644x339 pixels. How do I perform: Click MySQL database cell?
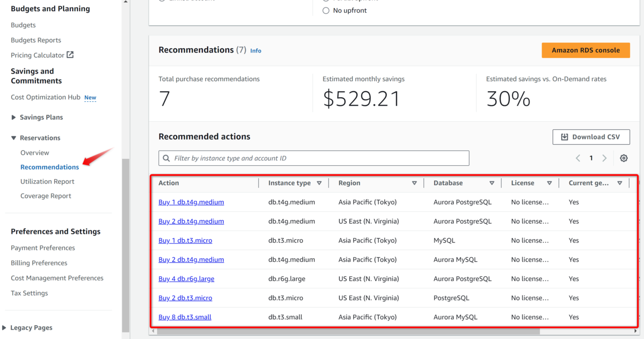[444, 240]
